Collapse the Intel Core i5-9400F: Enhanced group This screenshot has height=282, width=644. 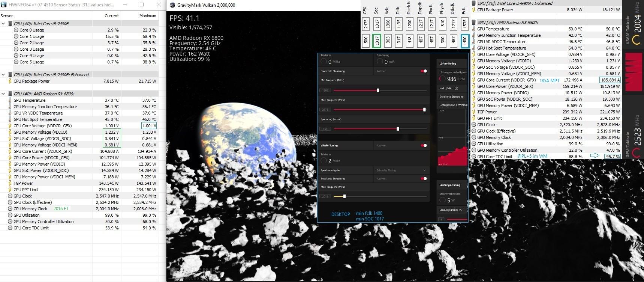(3, 75)
